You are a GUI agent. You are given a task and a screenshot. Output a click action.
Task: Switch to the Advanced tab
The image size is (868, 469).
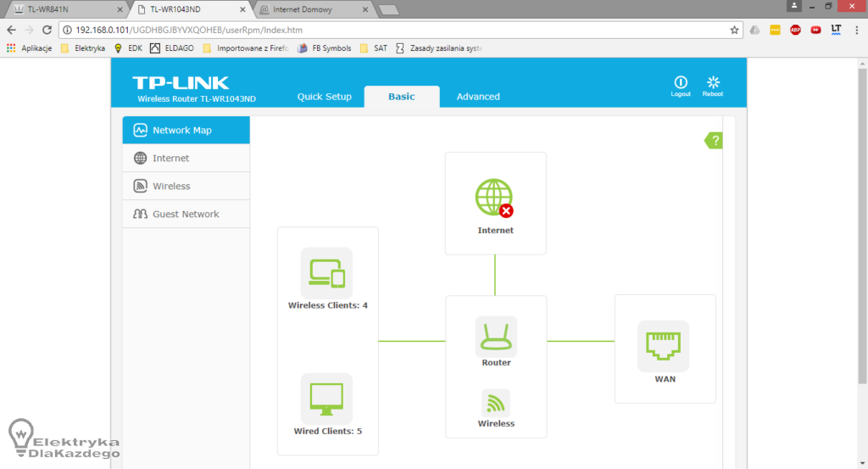(x=478, y=97)
